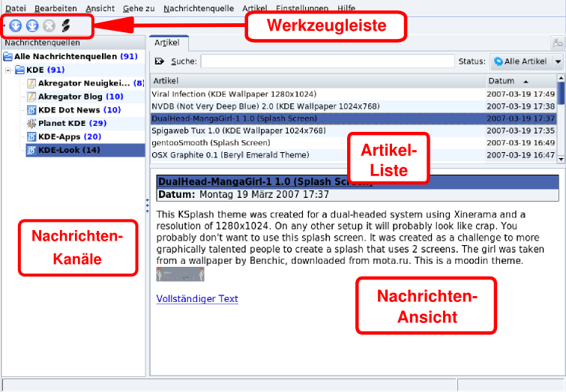Collapse the KDE folder in the feed tree
Viewport: 566px width, 392px height.
pyautogui.click(x=8, y=70)
